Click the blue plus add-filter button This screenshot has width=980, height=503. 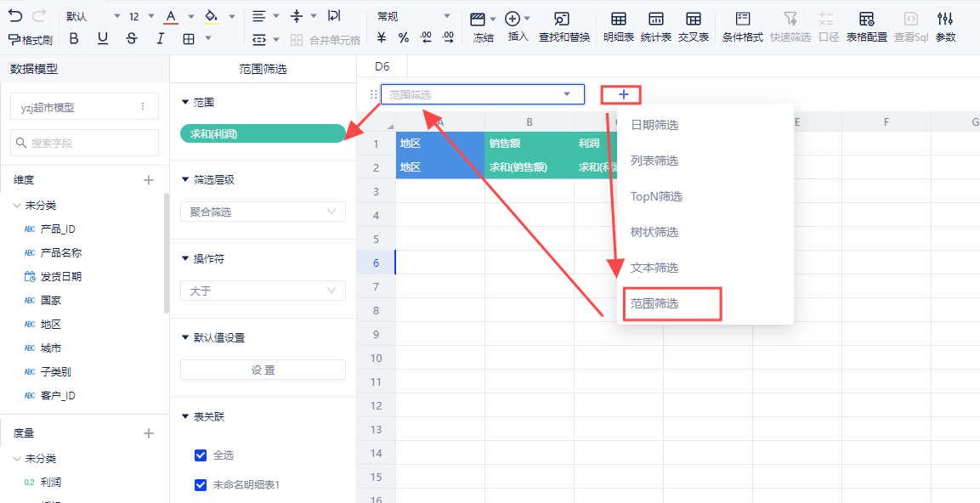[x=623, y=94]
